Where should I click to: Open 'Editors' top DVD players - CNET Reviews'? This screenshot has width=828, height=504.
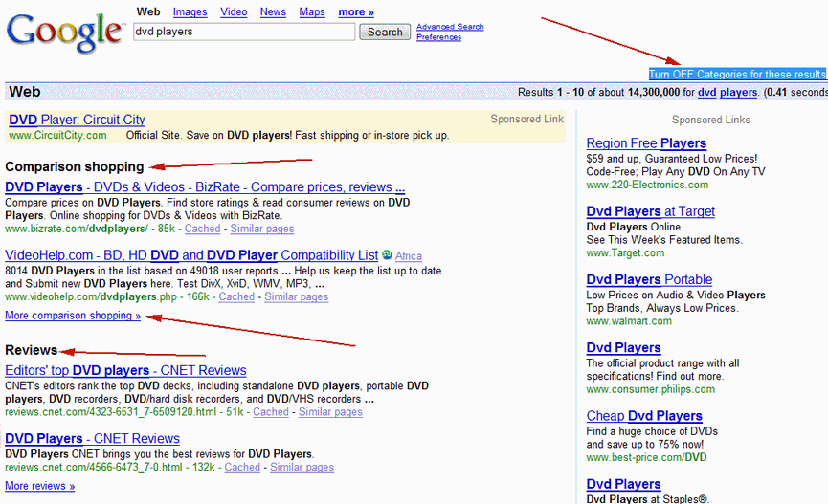click(x=125, y=370)
